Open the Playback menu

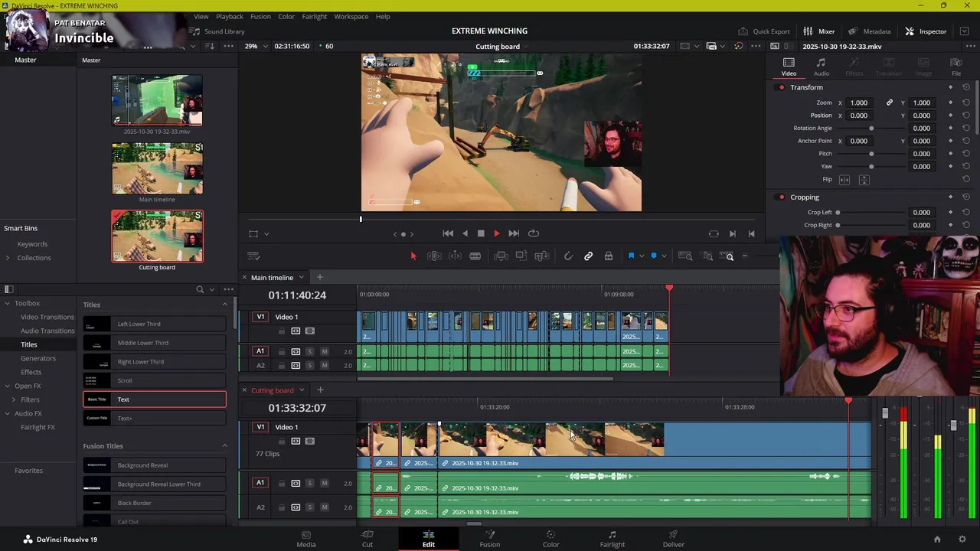(229, 16)
